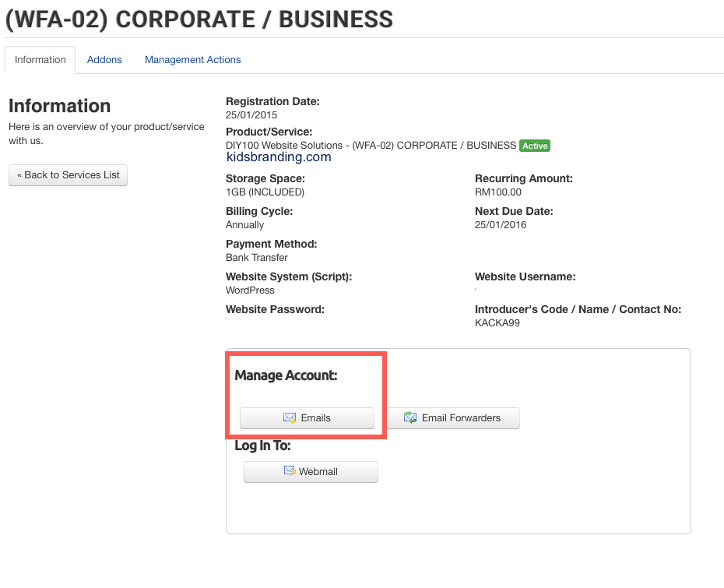Click the envelope icon on Emails button

click(x=290, y=418)
